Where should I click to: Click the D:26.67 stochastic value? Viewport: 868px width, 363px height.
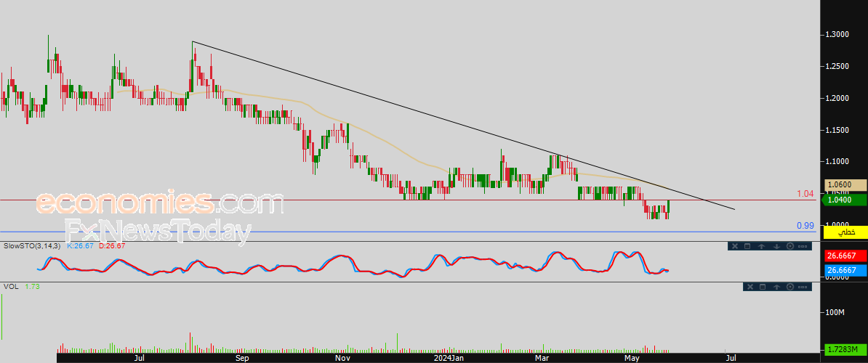pyautogui.click(x=113, y=245)
